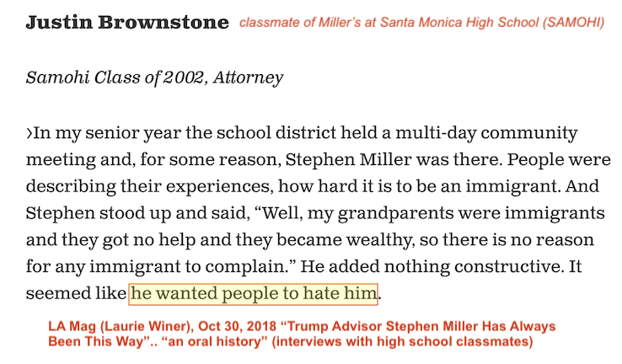
Task: Click the red SAMOHI classmate annotation
Action: 421,22
